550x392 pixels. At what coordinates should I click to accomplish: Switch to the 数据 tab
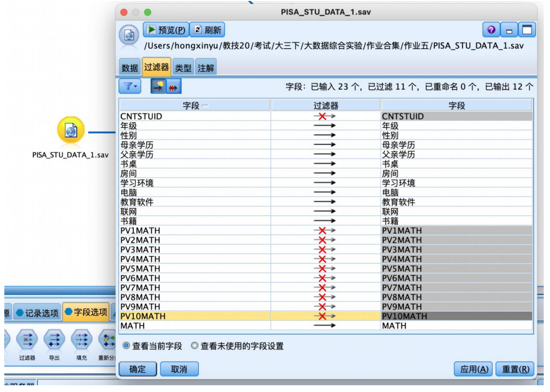130,67
